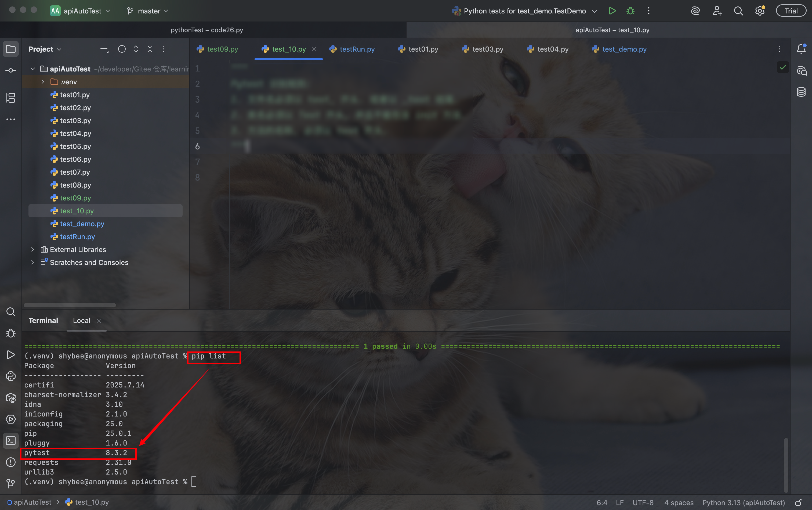Toggle the read-only lock icon in status bar
812x510 pixels.
(x=799, y=502)
